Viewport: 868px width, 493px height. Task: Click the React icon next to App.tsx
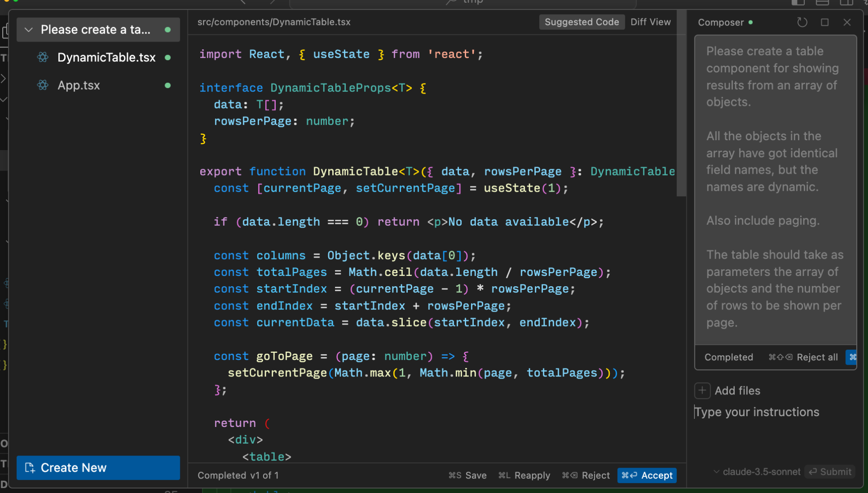tap(43, 85)
